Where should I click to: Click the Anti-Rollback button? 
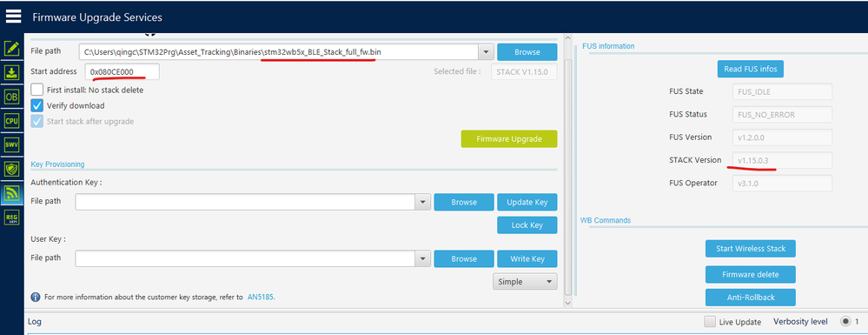[x=750, y=298]
